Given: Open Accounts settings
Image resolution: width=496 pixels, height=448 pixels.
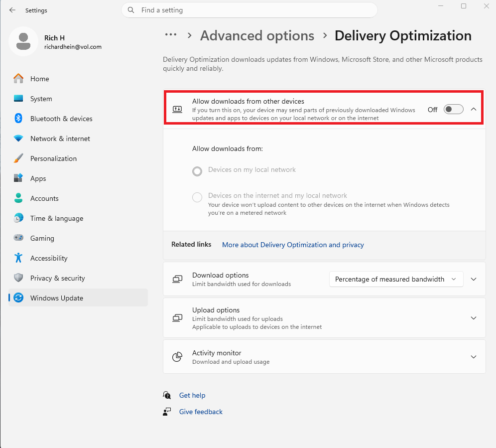Looking at the screenshot, I should click(x=78, y=198).
